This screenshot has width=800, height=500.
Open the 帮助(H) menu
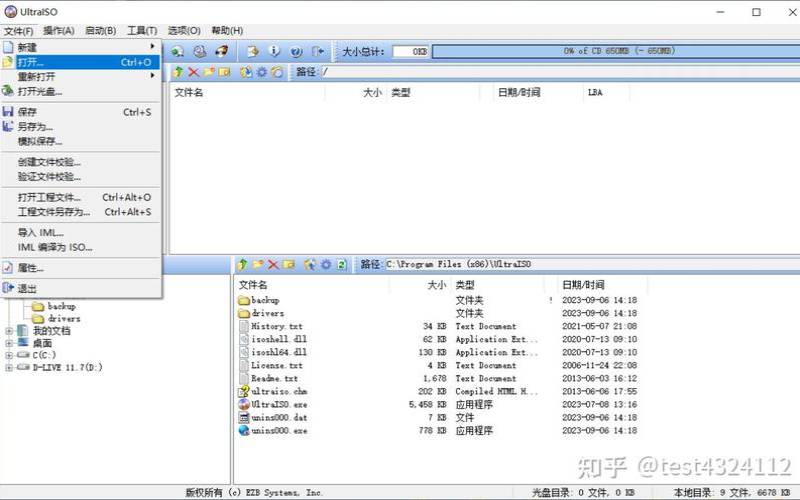(227, 31)
